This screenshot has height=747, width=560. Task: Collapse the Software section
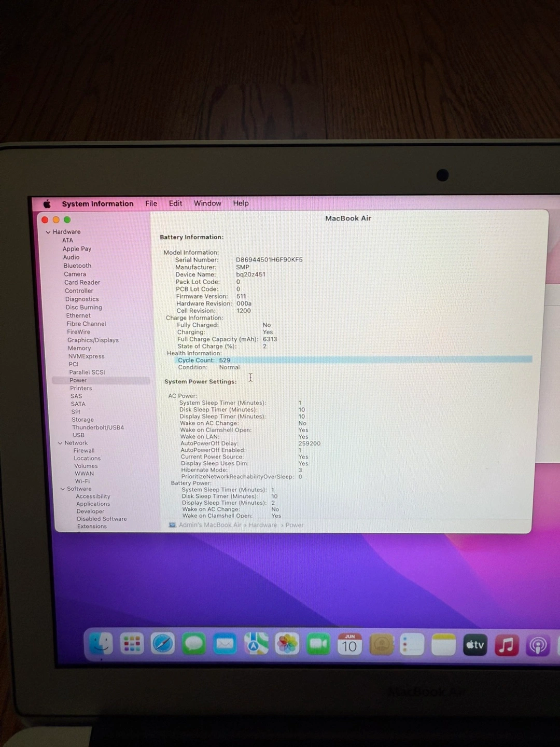click(63, 489)
